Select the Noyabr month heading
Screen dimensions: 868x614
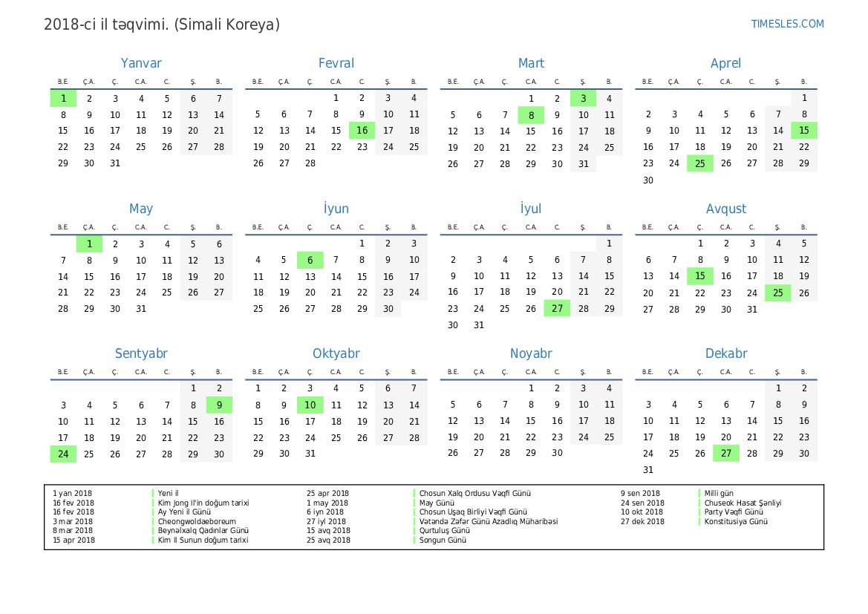pos(531,353)
